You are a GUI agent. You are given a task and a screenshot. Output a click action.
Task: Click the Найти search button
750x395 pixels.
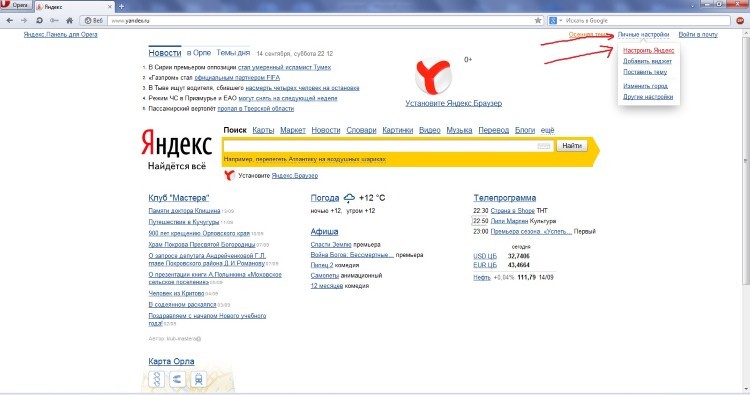[572, 146]
